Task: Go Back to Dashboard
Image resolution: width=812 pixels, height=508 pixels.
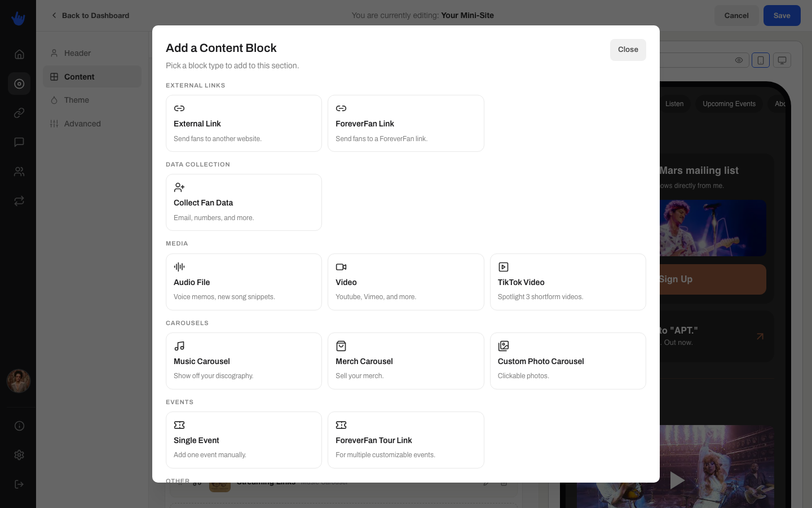Action: click(90, 15)
